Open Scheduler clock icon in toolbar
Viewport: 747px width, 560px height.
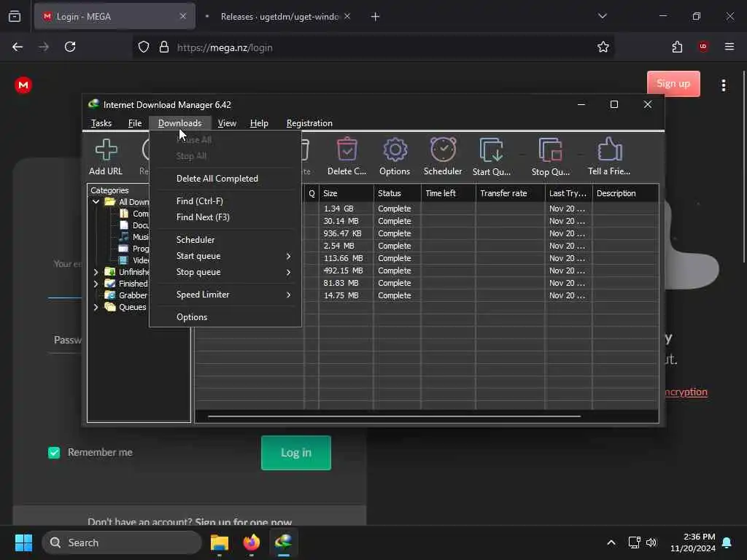pos(443,150)
